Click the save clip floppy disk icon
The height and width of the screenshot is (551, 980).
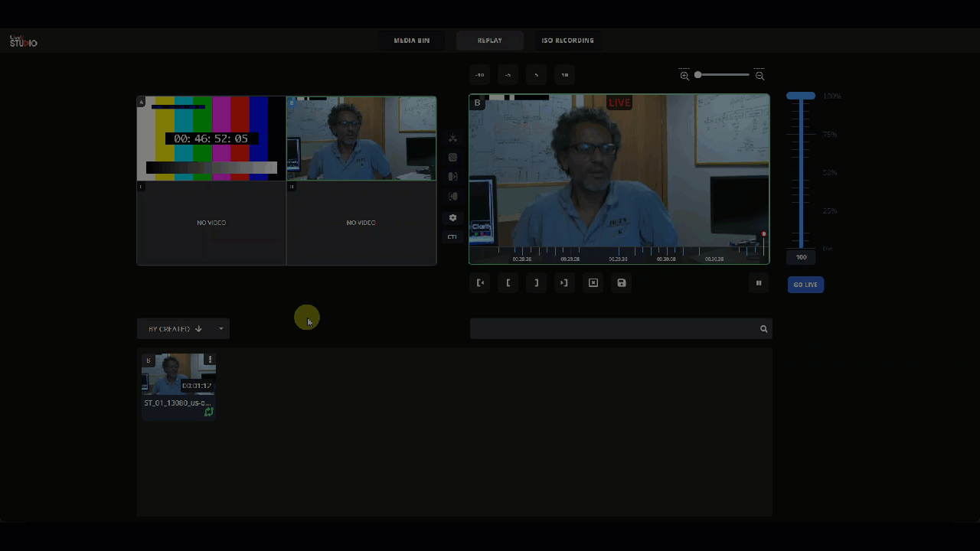622,283
